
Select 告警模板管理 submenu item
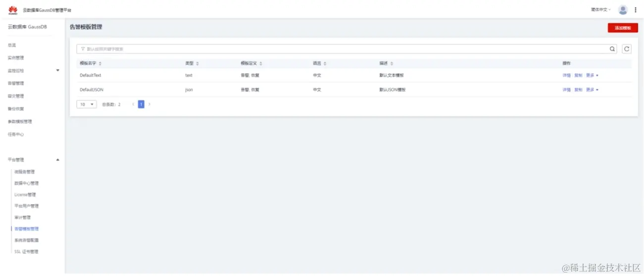click(x=27, y=229)
